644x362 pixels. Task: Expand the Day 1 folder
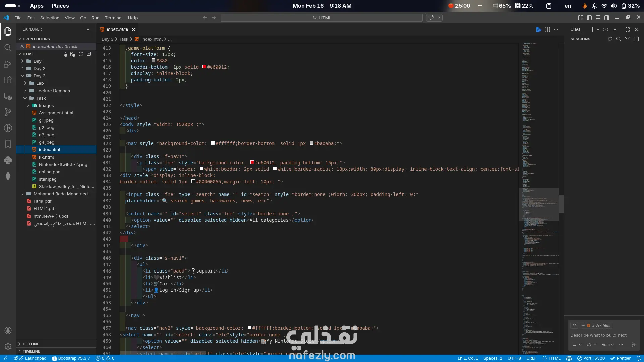[x=39, y=61]
